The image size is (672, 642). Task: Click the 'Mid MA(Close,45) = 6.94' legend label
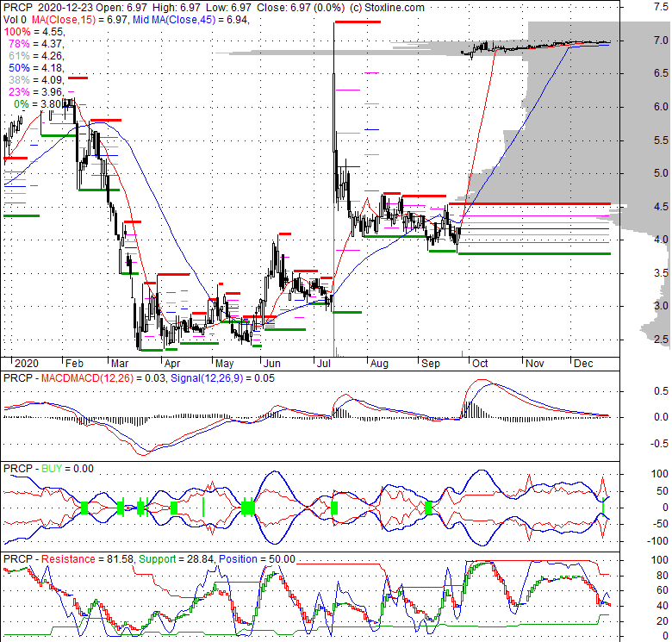point(191,19)
